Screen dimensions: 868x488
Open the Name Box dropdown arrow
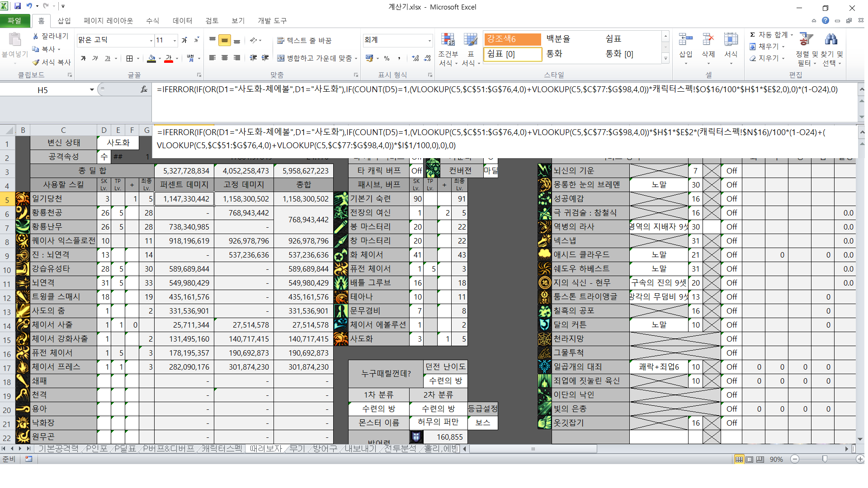92,90
